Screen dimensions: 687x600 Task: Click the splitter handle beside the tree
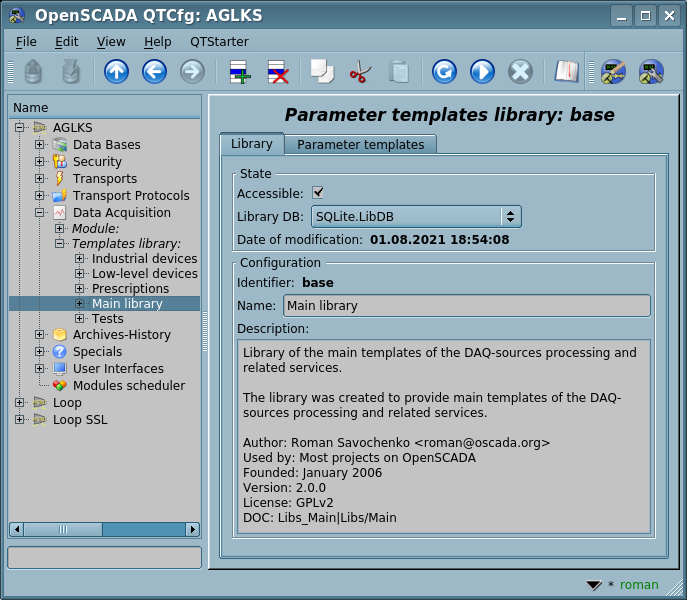(205, 332)
